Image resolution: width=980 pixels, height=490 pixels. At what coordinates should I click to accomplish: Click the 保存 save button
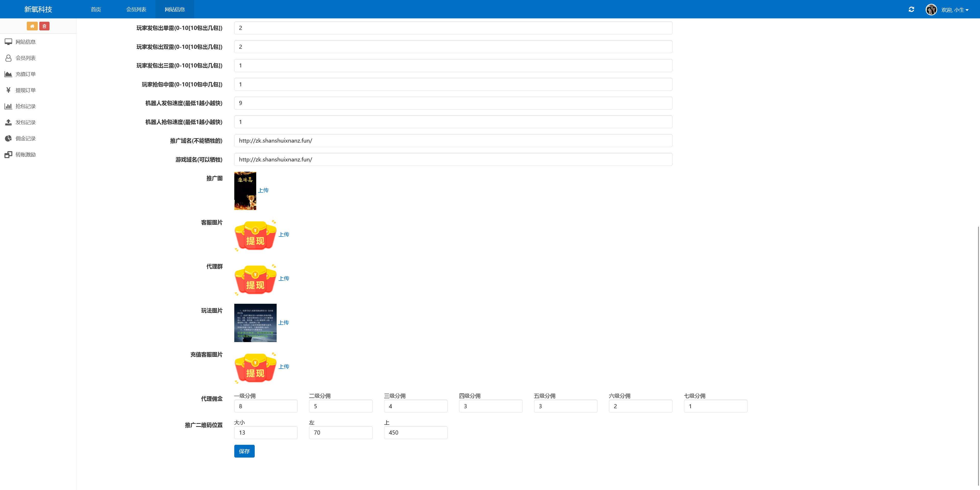(244, 451)
